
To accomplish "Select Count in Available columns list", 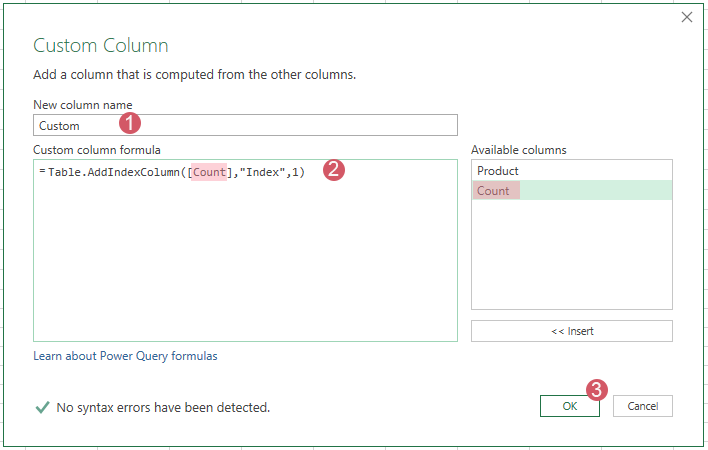I will coord(494,191).
